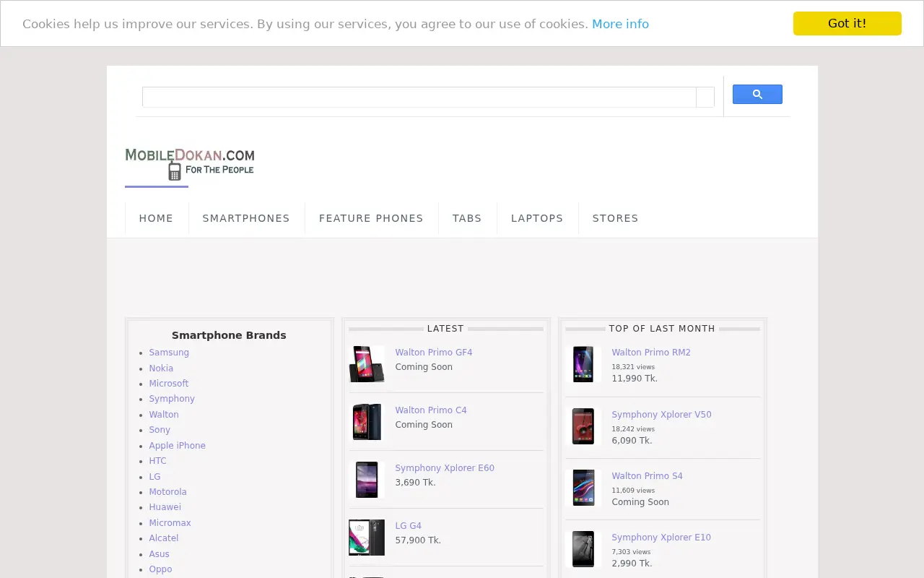This screenshot has height=578, width=924.
Task: Select Alcatel in Smartphone Brands
Action: pyautogui.click(x=164, y=538)
